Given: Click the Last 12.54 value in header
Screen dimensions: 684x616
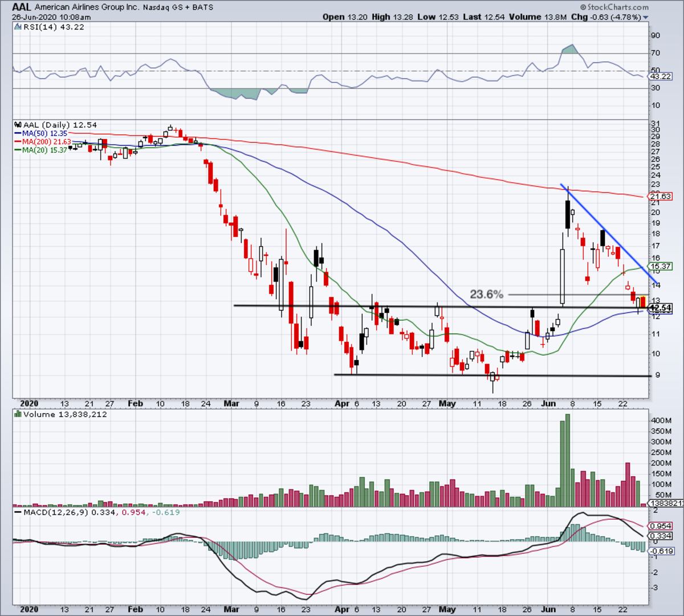Looking at the screenshot, I should pyautogui.click(x=483, y=17).
